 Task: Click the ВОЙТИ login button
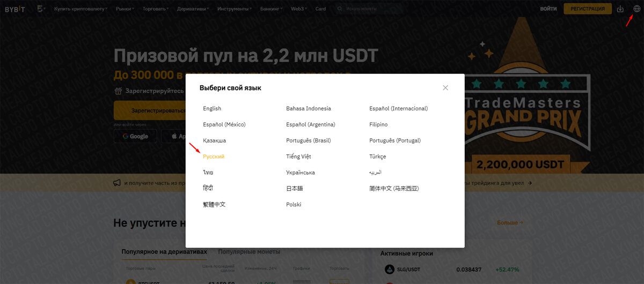click(x=548, y=9)
